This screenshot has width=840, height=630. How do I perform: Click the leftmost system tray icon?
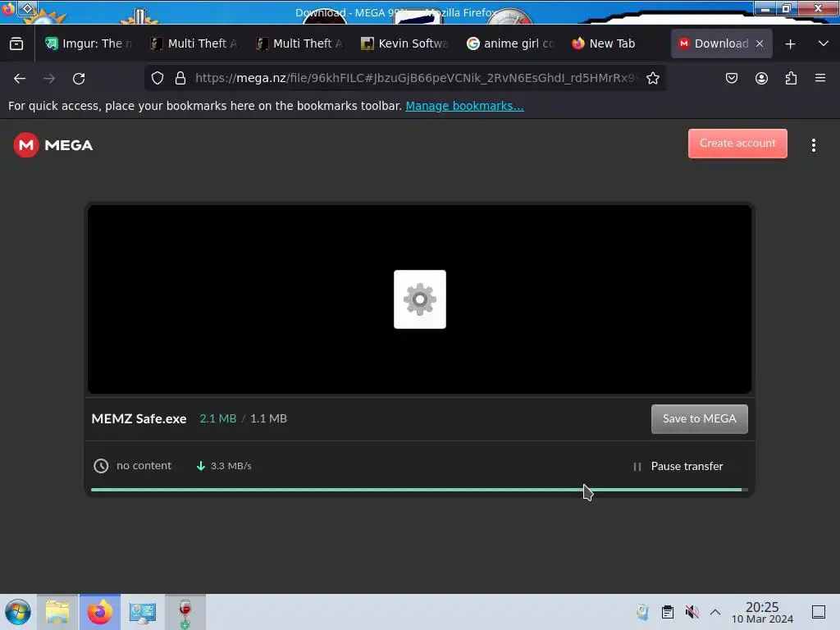pos(642,612)
